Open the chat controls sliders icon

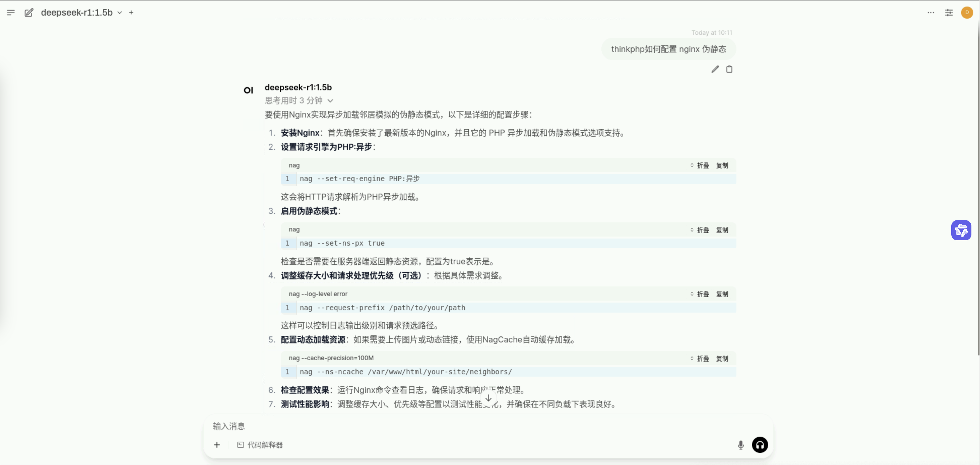coord(949,13)
